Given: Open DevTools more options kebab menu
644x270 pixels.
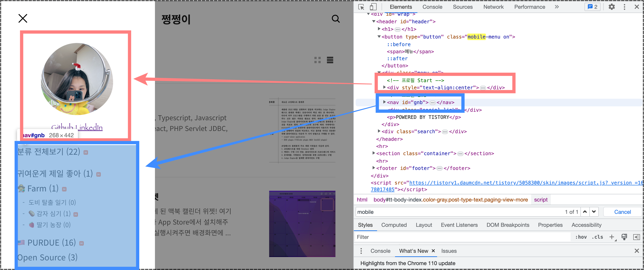Looking at the screenshot, I should tap(624, 7).
